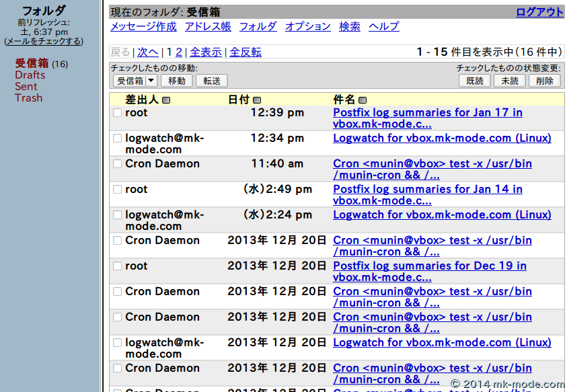Click the sort icon beside 差出人 header
The width and height of the screenshot is (569, 392).
[166, 100]
